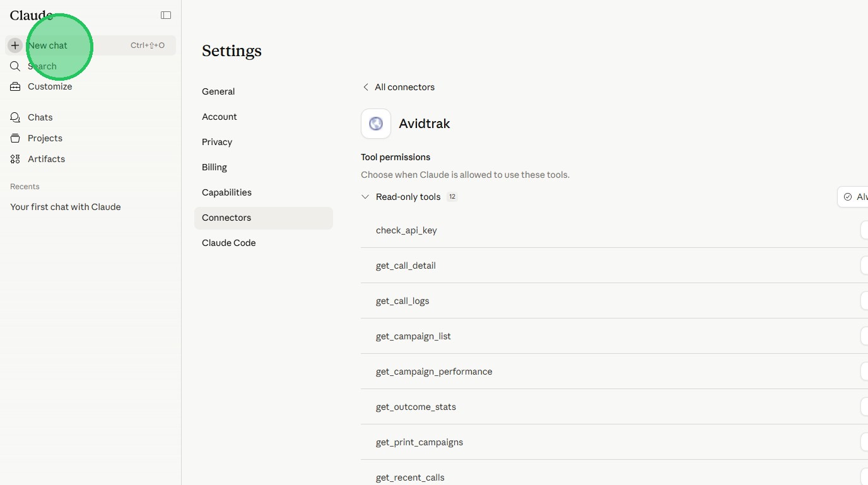
Task: Click the plus icon for New chat
Action: pyautogui.click(x=15, y=45)
